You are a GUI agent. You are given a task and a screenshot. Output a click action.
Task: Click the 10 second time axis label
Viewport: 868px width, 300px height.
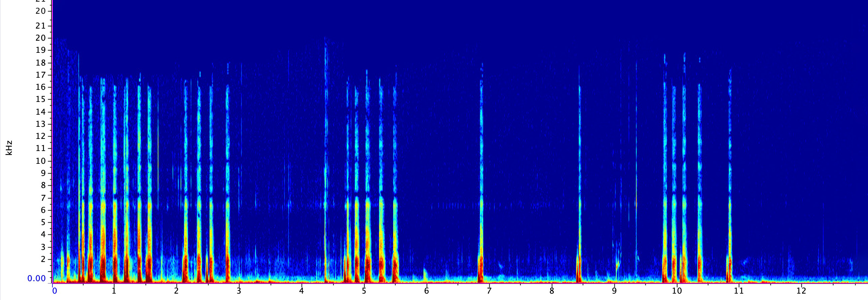point(677,291)
